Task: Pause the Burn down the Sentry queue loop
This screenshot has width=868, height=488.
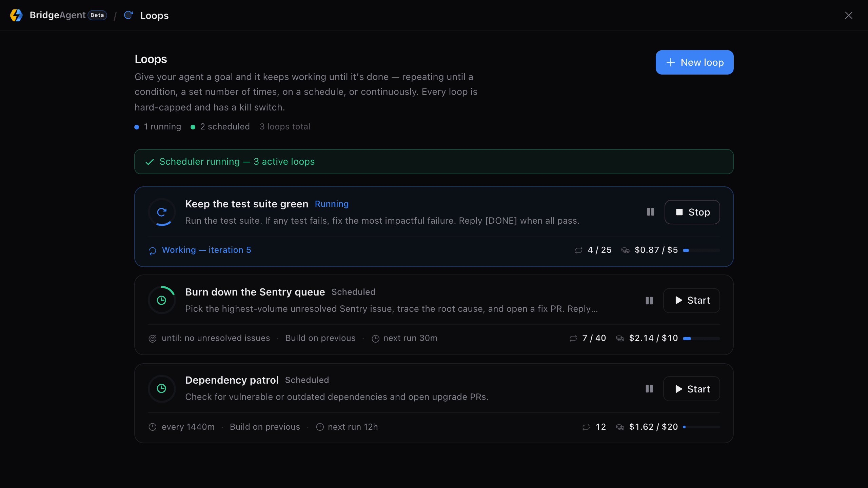Action: [649, 301]
